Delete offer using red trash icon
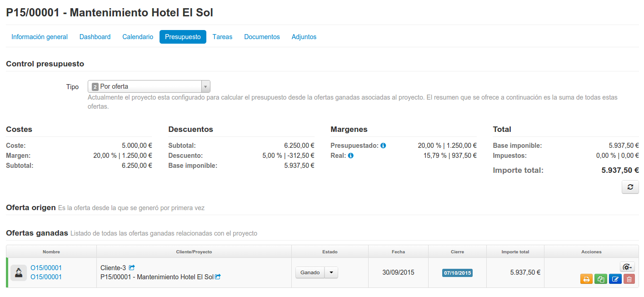Viewport: 644px width, 297px height. click(x=629, y=279)
